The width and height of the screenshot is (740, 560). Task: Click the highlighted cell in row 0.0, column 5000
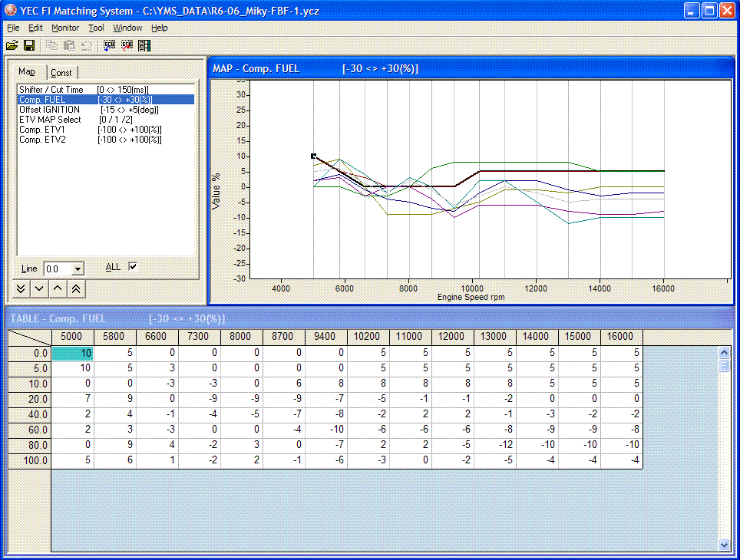click(73, 354)
